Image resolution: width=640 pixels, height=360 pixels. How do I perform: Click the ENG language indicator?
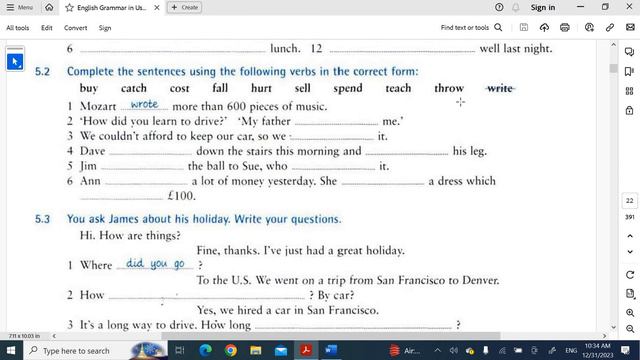[x=571, y=350]
